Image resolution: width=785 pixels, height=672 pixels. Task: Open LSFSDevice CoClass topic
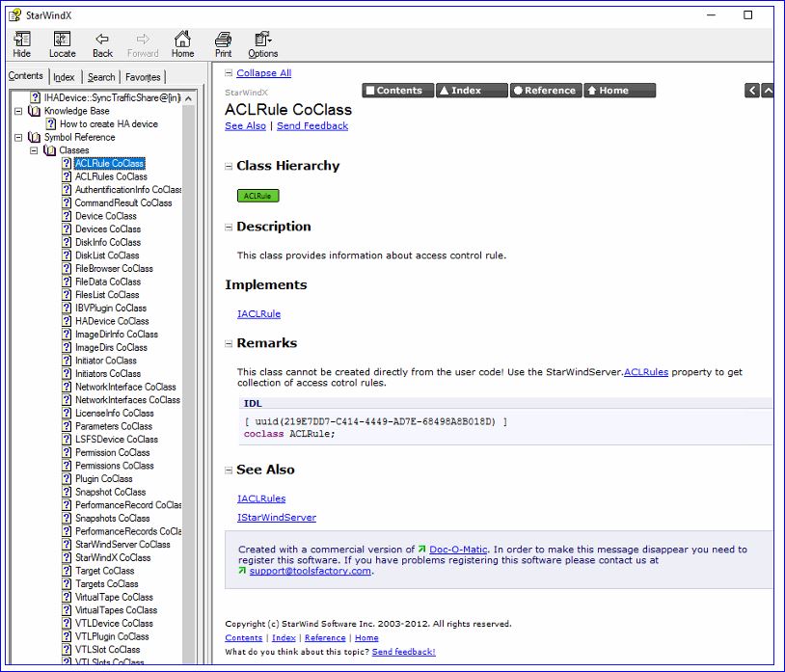tap(116, 440)
